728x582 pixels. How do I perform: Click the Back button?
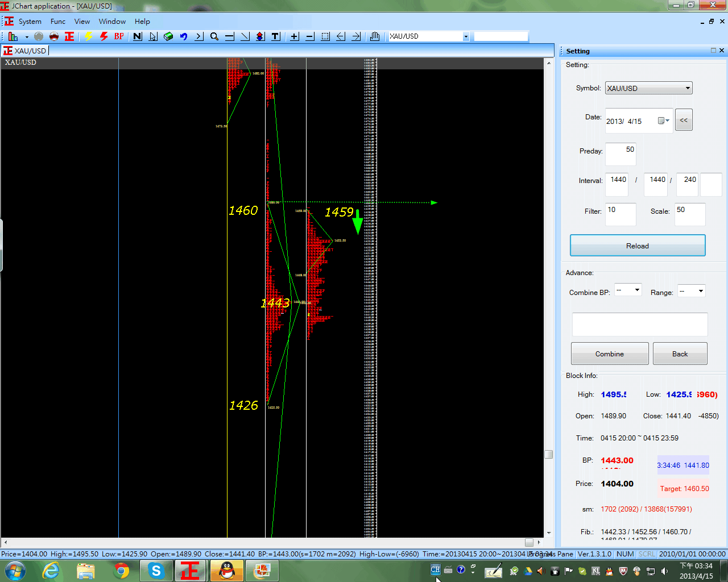click(x=680, y=354)
